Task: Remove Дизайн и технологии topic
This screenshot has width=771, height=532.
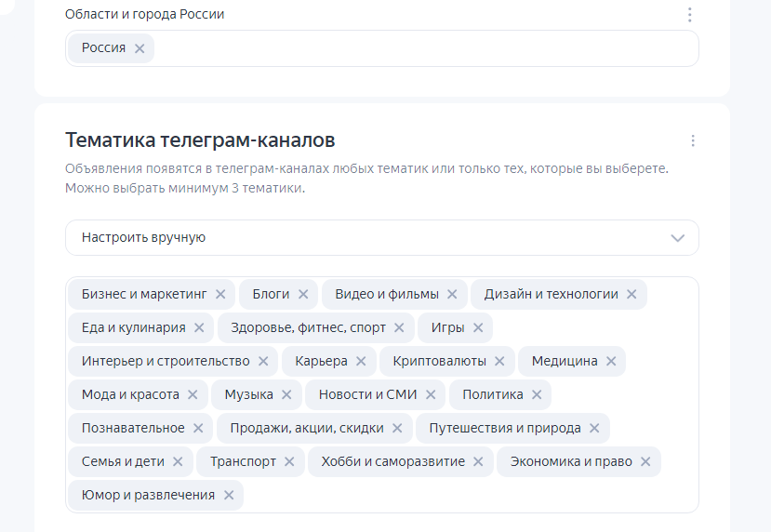Action: 631,295
